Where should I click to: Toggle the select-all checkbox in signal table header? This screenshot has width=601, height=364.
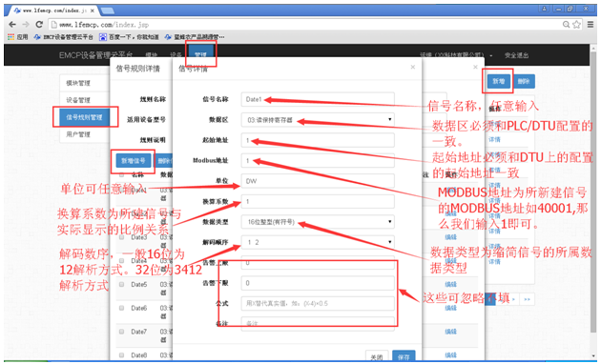click(121, 175)
